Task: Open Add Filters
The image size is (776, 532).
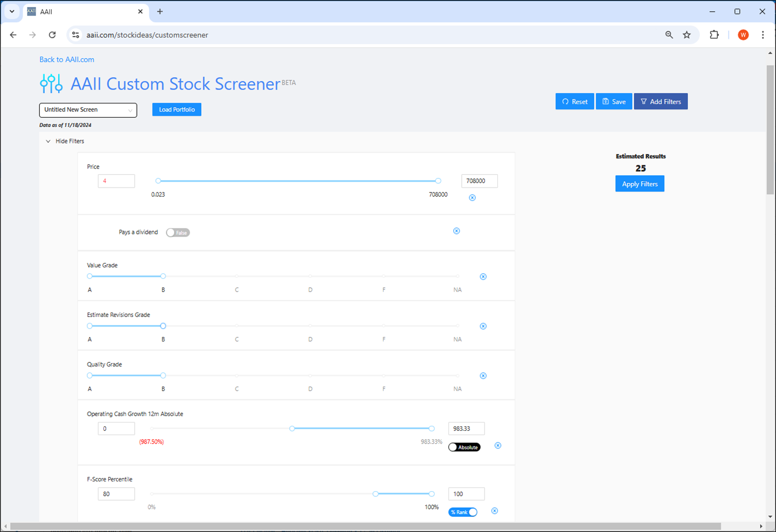Action: pyautogui.click(x=661, y=101)
